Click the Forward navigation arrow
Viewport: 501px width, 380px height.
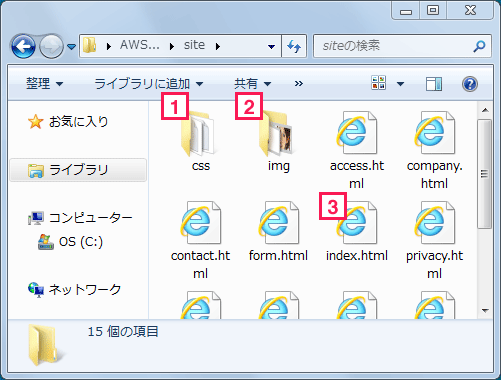51,46
